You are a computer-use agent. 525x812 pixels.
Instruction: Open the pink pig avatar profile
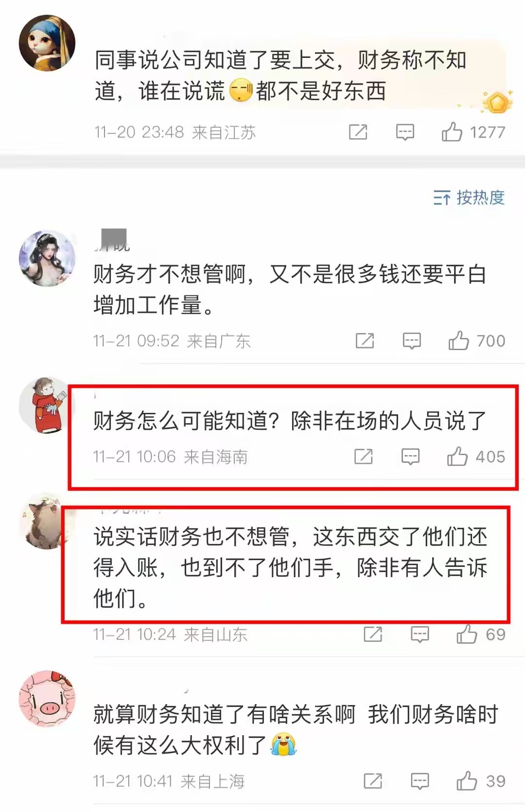coord(47,699)
